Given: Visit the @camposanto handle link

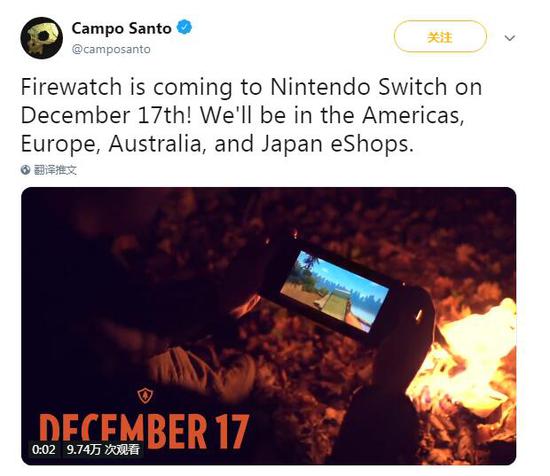Looking at the screenshot, I should 111,49.
